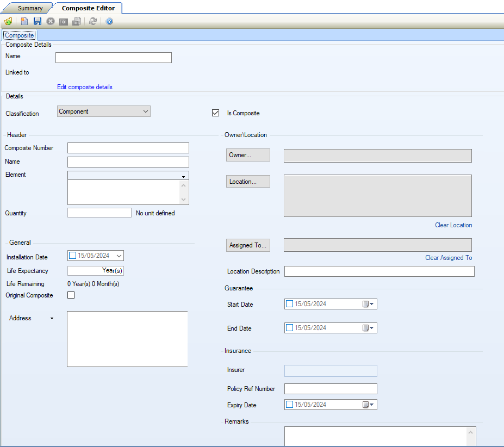504x447 pixels.
Task: Click the folder up arrow toolbar icon
Action: (8, 21)
